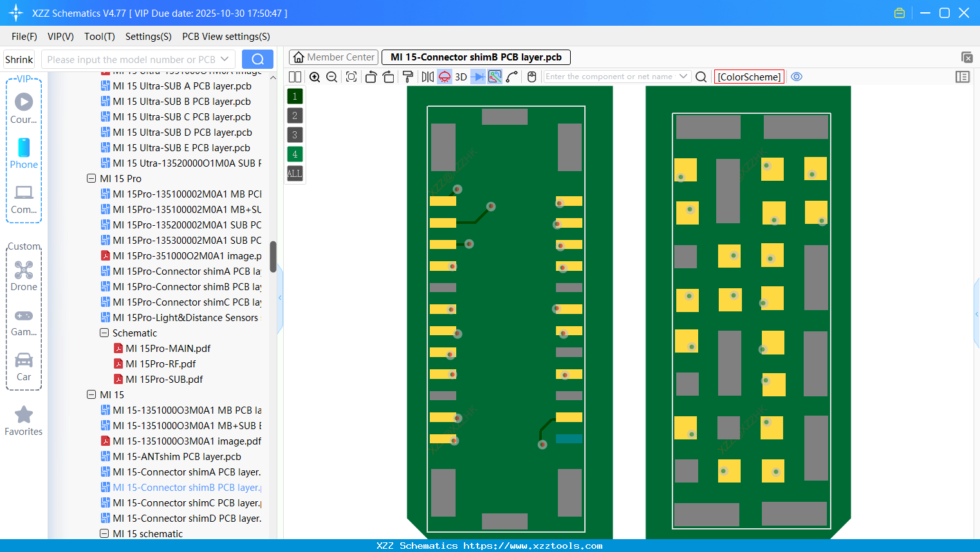
Task: Open the Tool menu
Action: pyautogui.click(x=99, y=37)
